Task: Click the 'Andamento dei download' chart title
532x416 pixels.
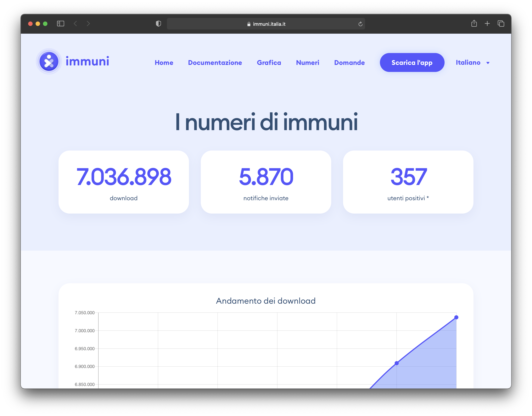Action: pyautogui.click(x=266, y=301)
